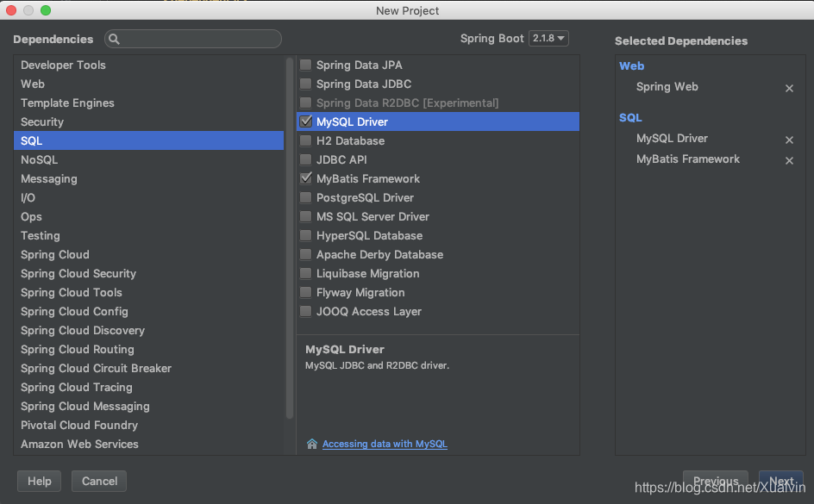Image resolution: width=814 pixels, height=504 pixels.
Task: Select the Web category
Action: [148, 84]
